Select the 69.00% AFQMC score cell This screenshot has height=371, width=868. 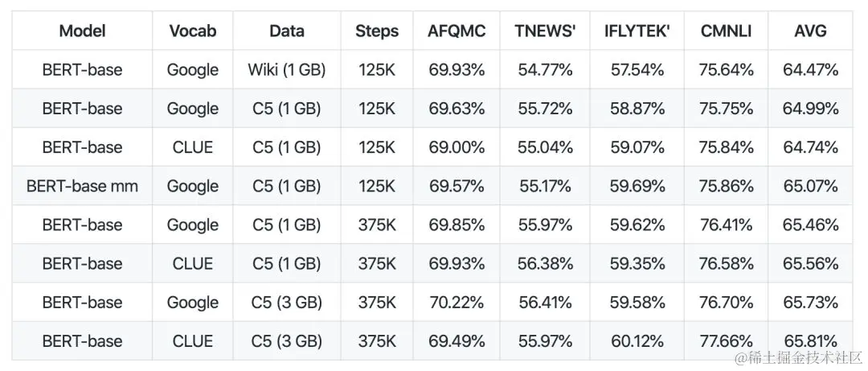(x=457, y=147)
